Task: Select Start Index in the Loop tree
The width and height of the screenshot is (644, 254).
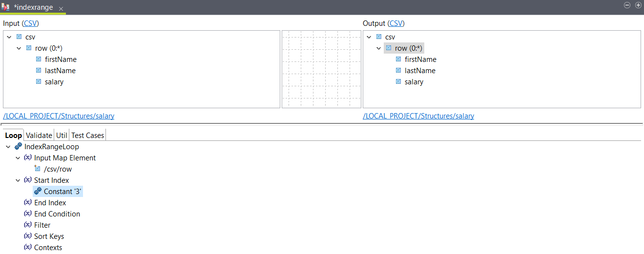Action: click(52, 180)
